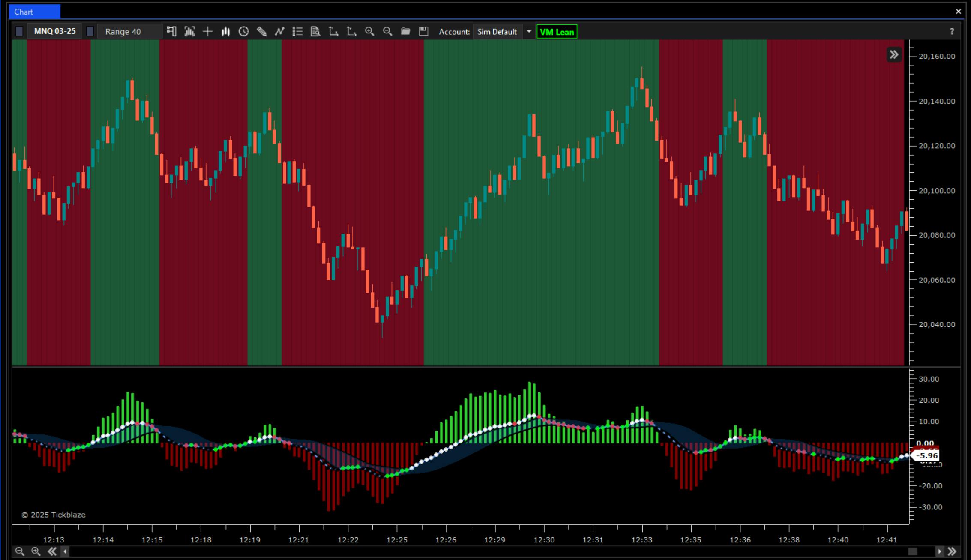Click the zoom in magnifier in toolbar
Image resolution: width=971 pixels, height=560 pixels.
pyautogui.click(x=369, y=31)
